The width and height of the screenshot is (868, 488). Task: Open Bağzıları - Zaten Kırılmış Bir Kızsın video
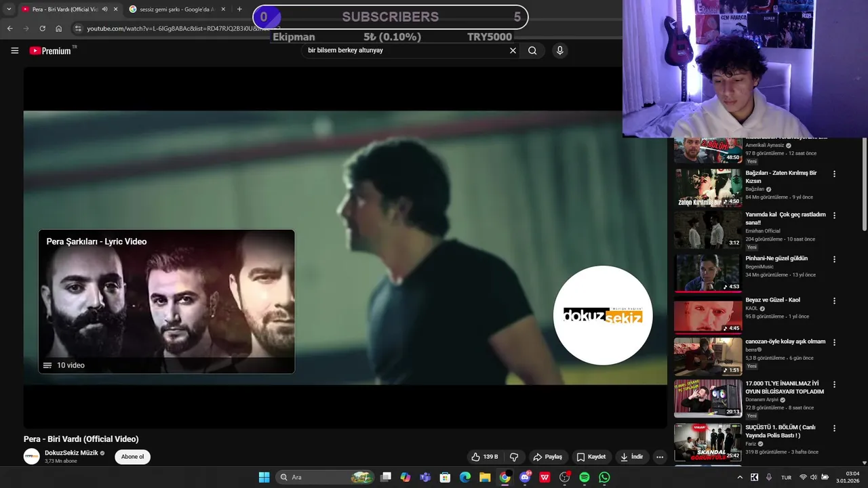[781, 177]
